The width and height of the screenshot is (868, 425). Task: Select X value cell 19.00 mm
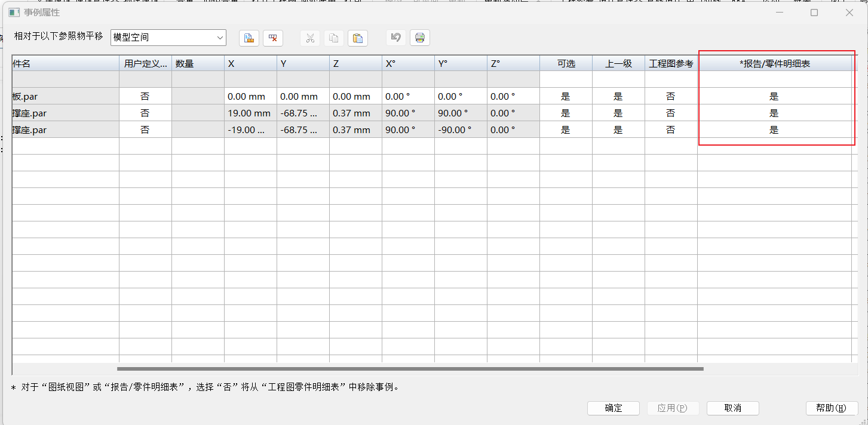[x=250, y=113]
